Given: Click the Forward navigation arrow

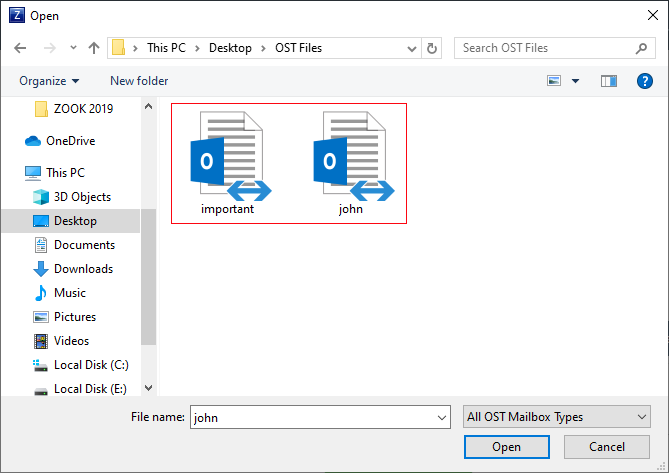Looking at the screenshot, I should [49, 48].
